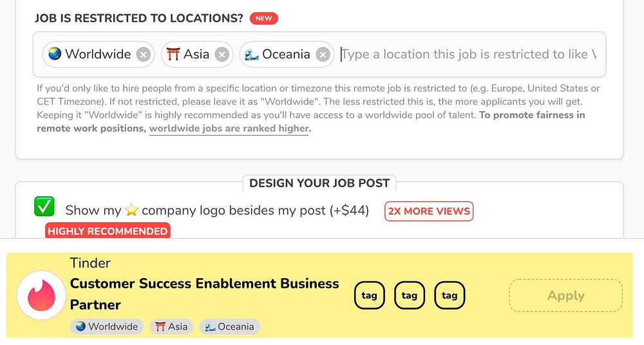Uncheck the show company logo checkbox

click(x=44, y=207)
